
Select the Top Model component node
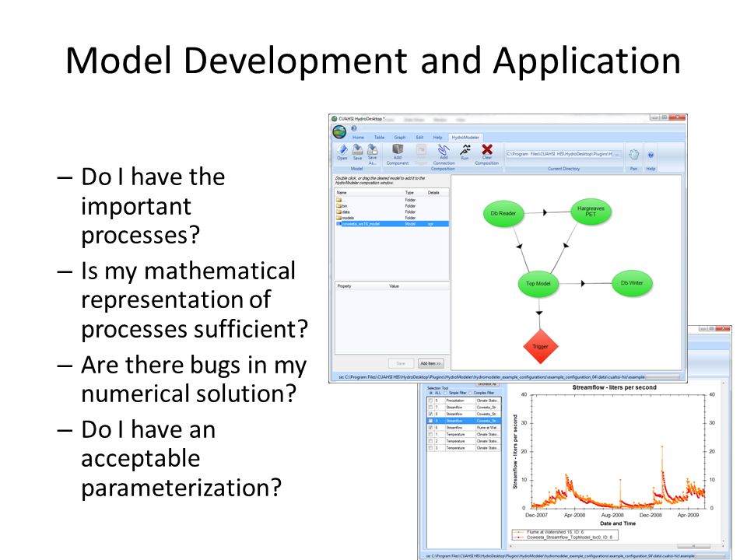coord(538,283)
